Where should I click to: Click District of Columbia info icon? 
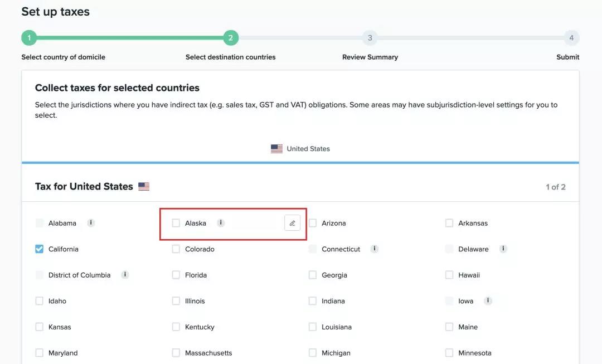point(125,275)
